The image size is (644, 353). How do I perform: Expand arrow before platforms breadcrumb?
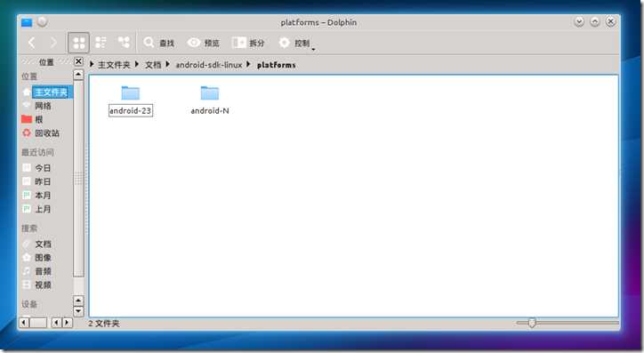click(248, 64)
